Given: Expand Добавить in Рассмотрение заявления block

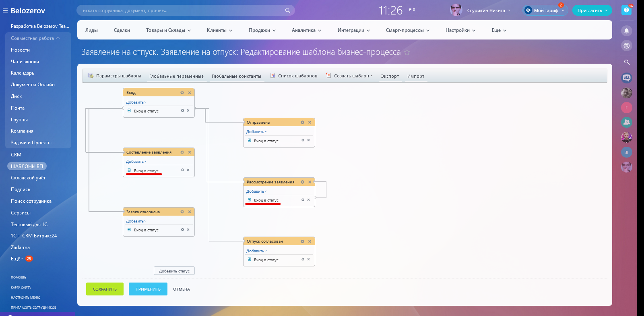Looking at the screenshot, I should coord(256,191).
